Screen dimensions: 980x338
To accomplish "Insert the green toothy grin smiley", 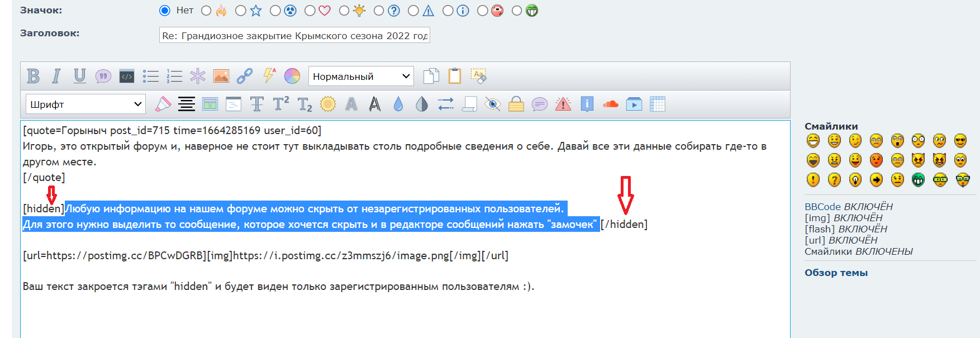I will click(x=918, y=180).
